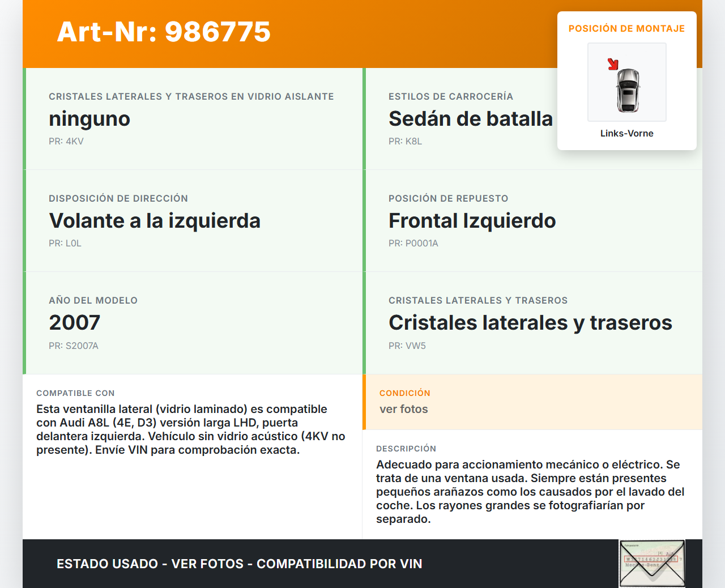Click the 'PR: S2007A' code
Screen dimensions: 725x588
[x=74, y=346]
